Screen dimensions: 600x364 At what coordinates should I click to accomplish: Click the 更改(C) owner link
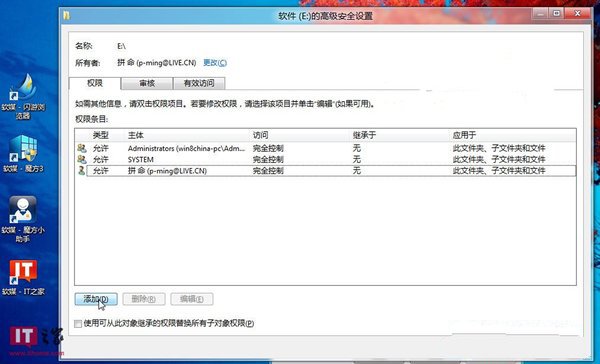(215, 62)
